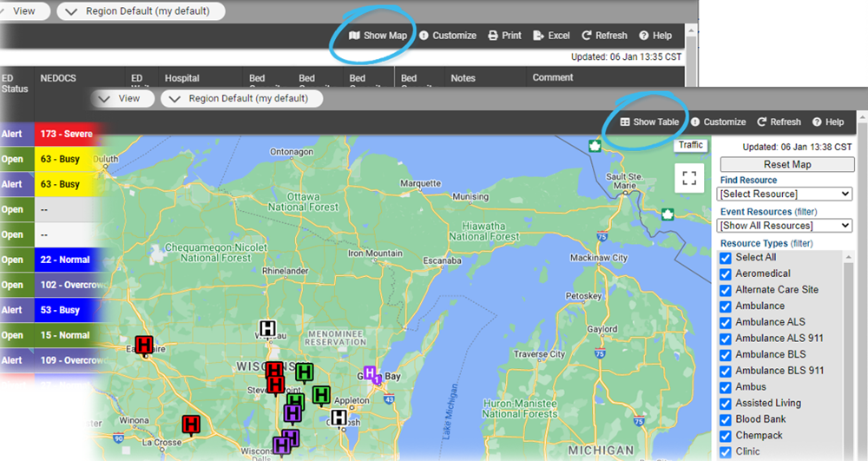868x461 pixels.
Task: Click Refresh in the map window toolbar
Action: point(779,122)
